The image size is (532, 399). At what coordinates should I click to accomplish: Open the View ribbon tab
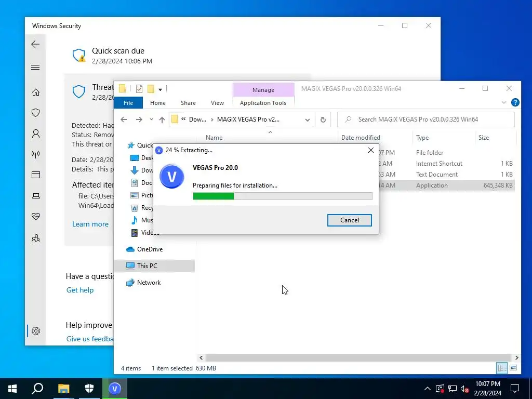[x=217, y=103]
